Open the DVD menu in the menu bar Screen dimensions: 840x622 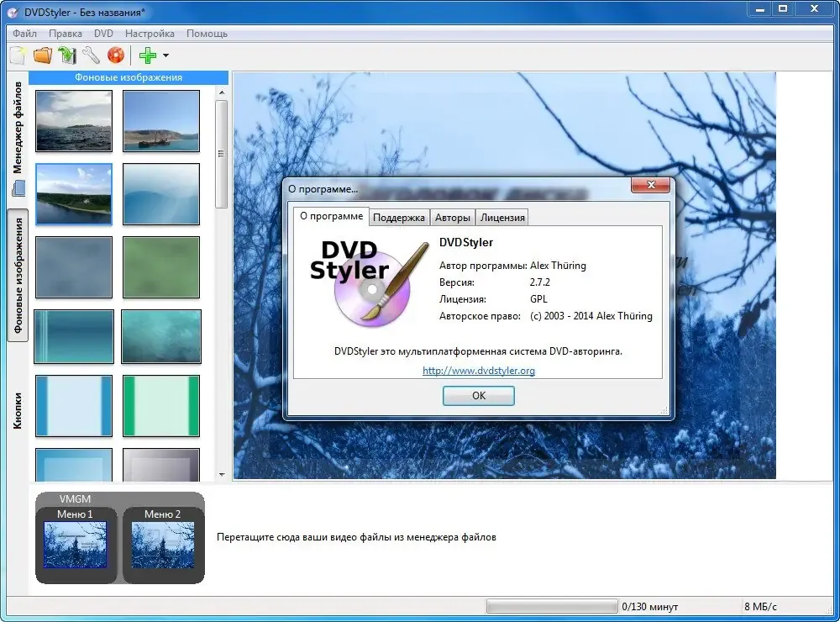coord(103,34)
